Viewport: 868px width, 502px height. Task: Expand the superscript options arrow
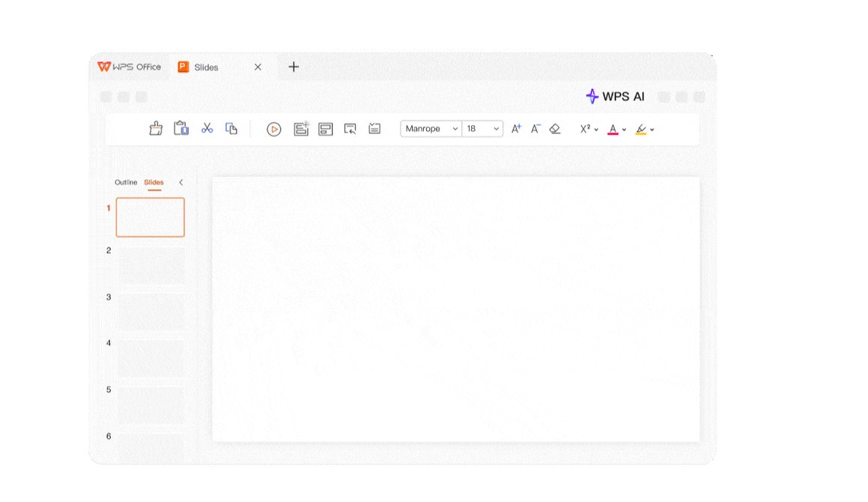(596, 130)
